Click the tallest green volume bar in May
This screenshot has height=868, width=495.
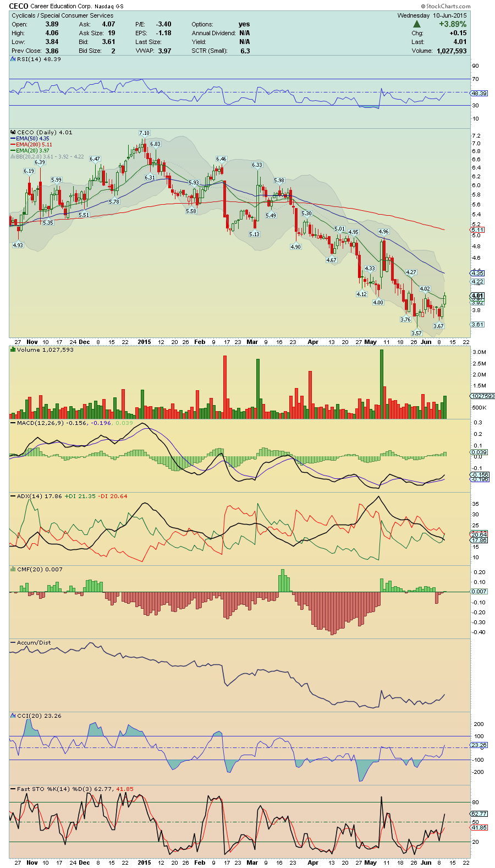[382, 384]
